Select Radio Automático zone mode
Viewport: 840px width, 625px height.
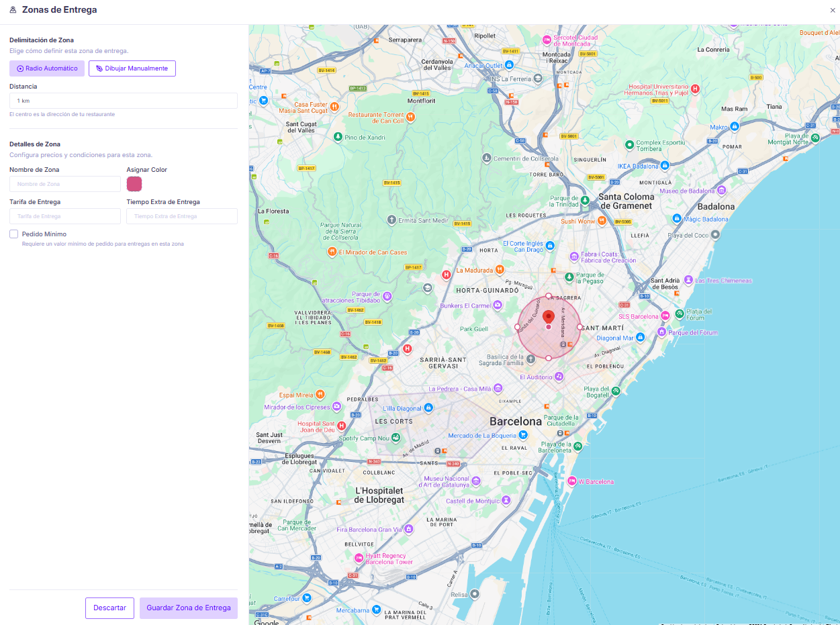[x=47, y=68]
